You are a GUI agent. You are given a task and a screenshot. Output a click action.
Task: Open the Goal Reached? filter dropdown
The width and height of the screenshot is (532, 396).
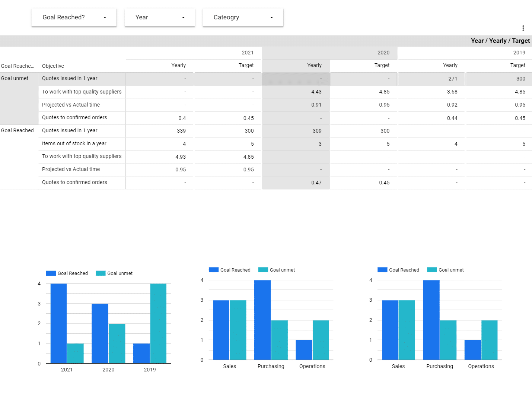point(74,17)
